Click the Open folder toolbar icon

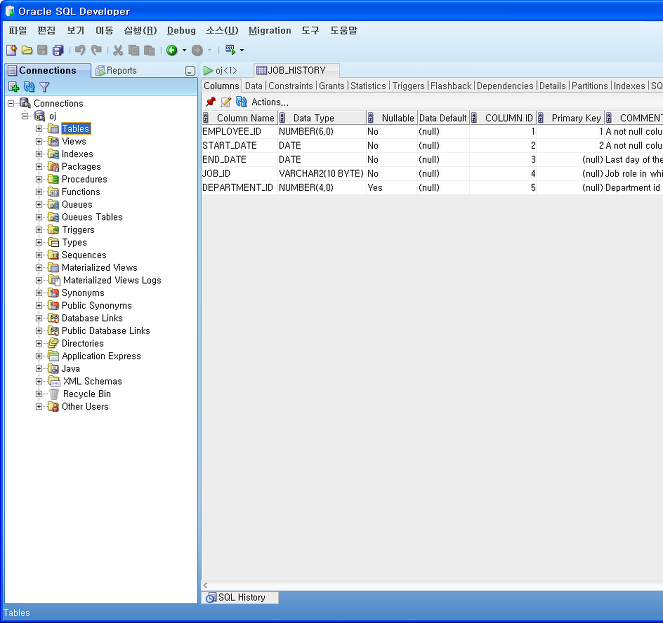click(27, 50)
